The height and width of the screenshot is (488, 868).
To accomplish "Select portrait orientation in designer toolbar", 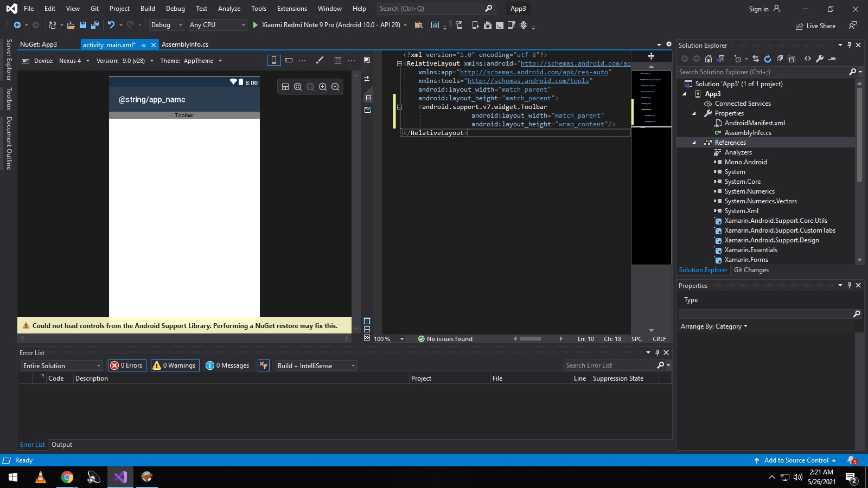I will pyautogui.click(x=274, y=60).
